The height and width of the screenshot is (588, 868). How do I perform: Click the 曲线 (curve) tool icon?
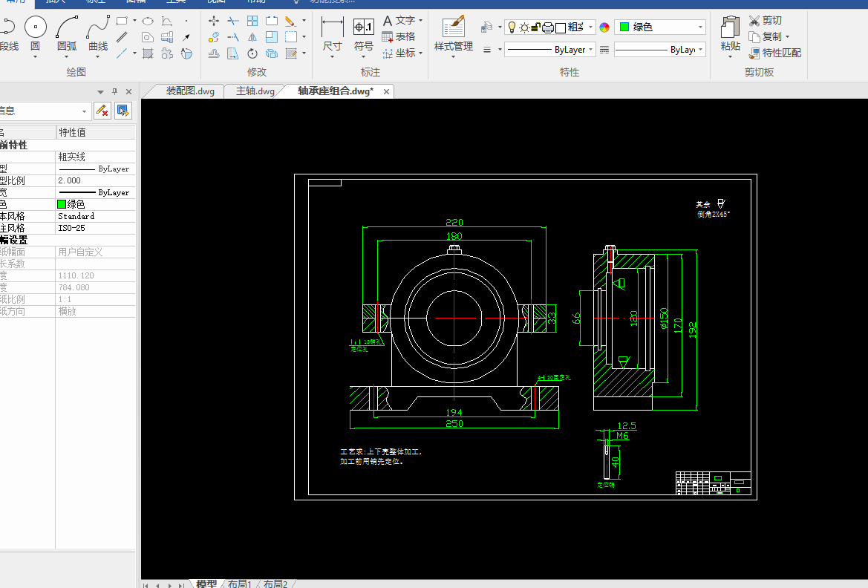98,28
